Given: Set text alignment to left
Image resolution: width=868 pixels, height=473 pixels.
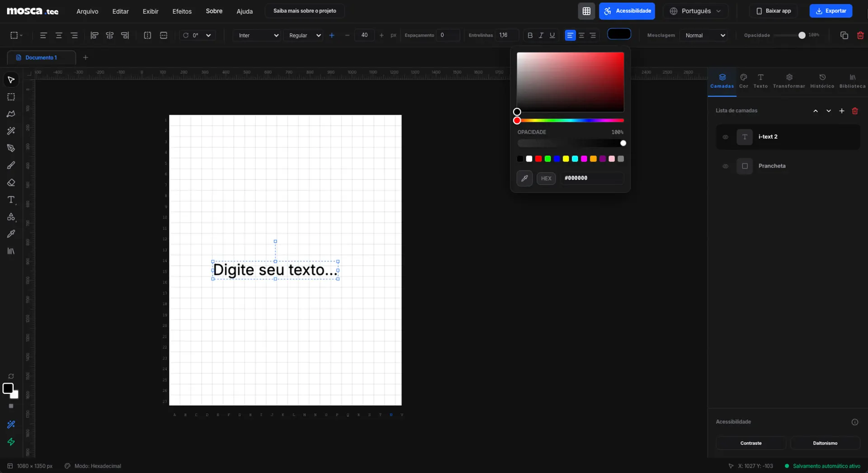Looking at the screenshot, I should [571, 35].
